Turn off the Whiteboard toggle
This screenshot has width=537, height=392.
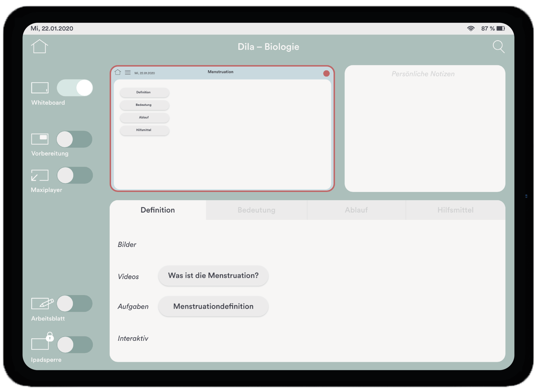tap(75, 88)
